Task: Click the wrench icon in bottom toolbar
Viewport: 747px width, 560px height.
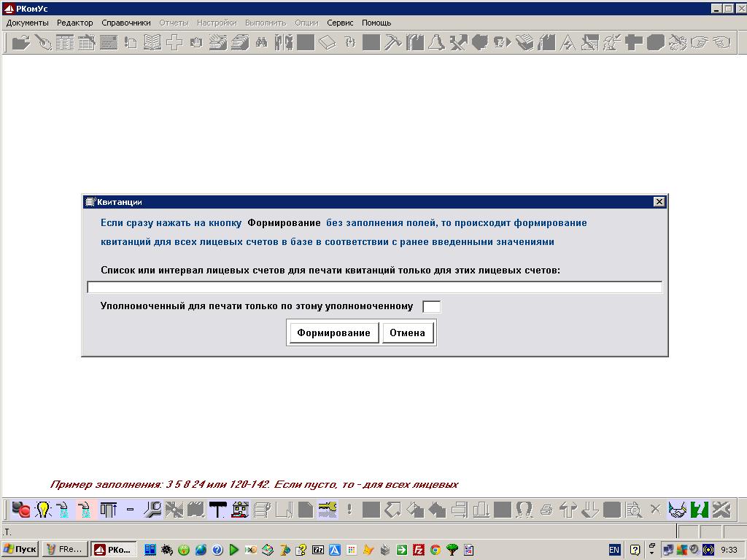Action: pos(152,510)
